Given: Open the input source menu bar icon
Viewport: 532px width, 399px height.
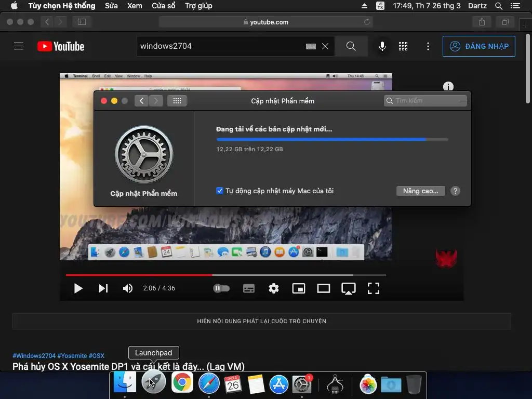Looking at the screenshot, I should coord(380,6).
